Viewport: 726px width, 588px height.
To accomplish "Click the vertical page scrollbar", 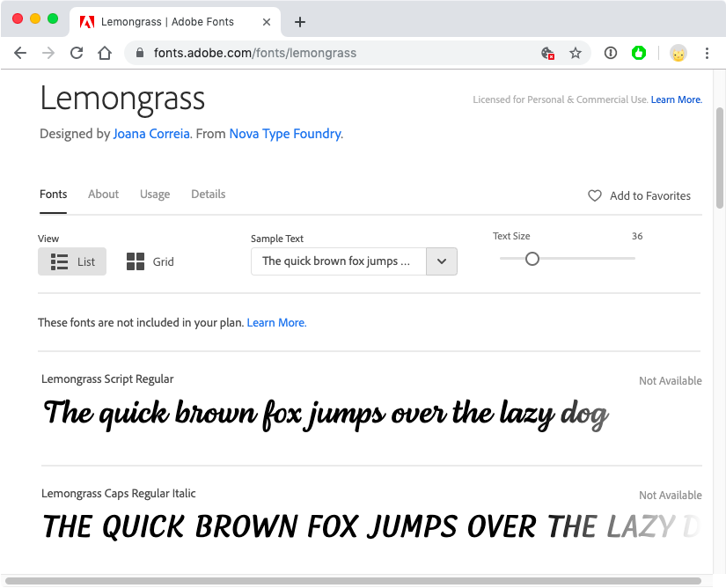I will pos(719,158).
